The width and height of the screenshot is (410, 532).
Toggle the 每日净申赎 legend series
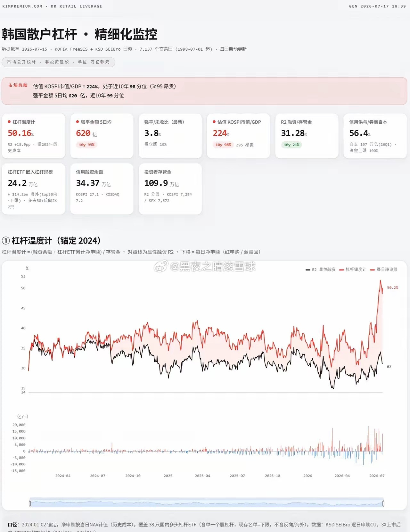coord(384,270)
